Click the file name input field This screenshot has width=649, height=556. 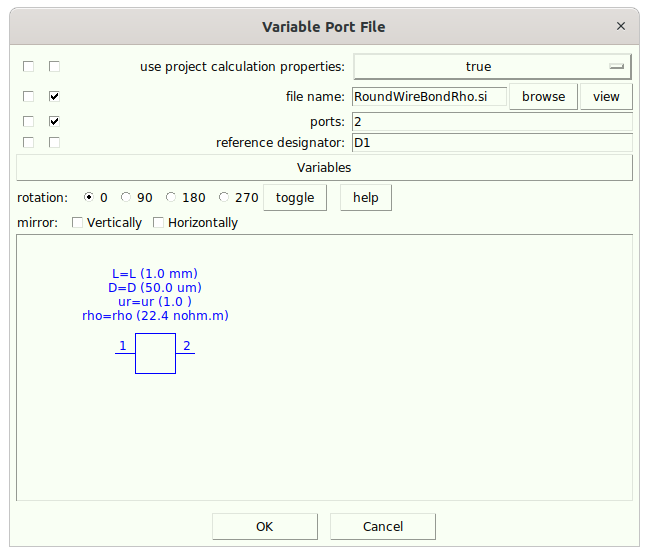pos(430,96)
